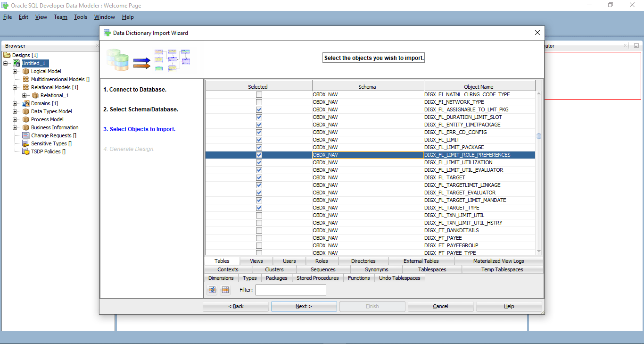644x344 pixels.
Task: Expand the Logical Model tree node
Action: point(15,71)
